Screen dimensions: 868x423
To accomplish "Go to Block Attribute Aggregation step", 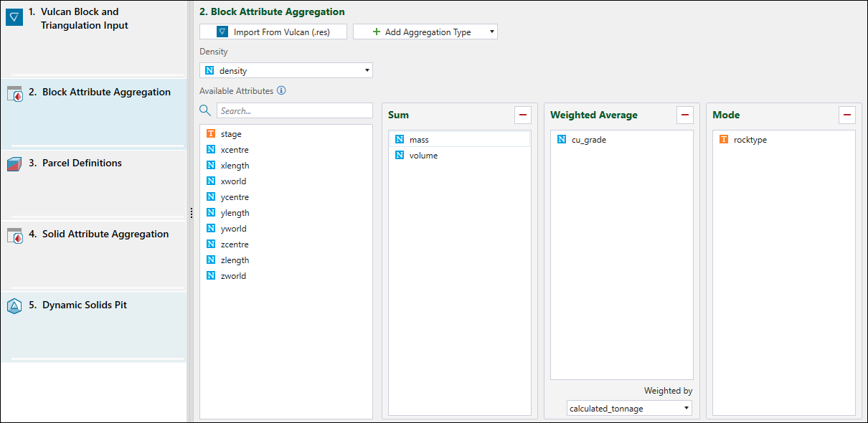I will (x=106, y=92).
